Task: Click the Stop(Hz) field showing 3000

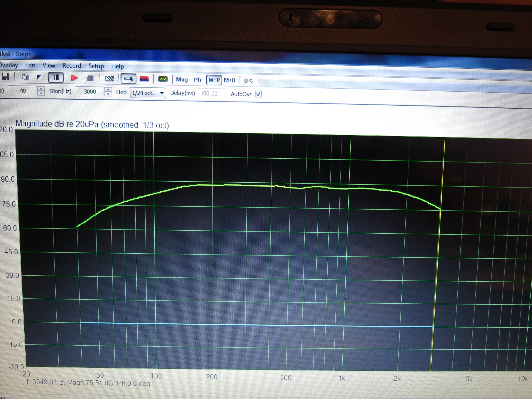Action: (90, 92)
